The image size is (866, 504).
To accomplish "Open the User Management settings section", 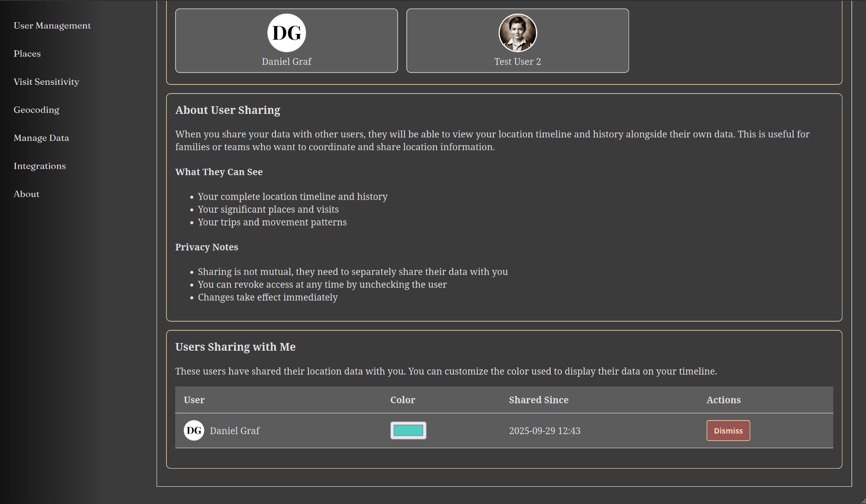I will coord(52,26).
